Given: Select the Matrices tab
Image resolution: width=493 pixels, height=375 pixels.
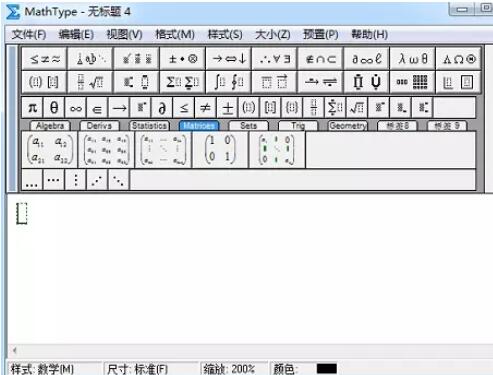Looking at the screenshot, I should coord(199,126).
